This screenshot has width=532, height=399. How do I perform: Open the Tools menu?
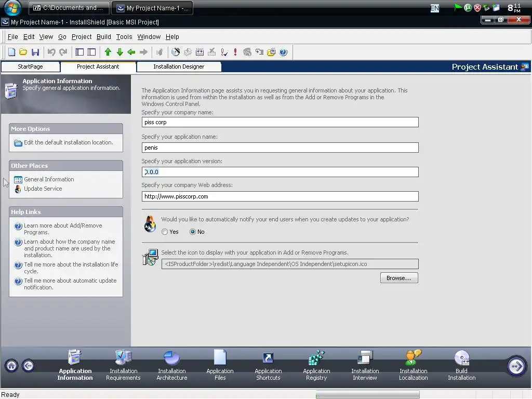124,37
